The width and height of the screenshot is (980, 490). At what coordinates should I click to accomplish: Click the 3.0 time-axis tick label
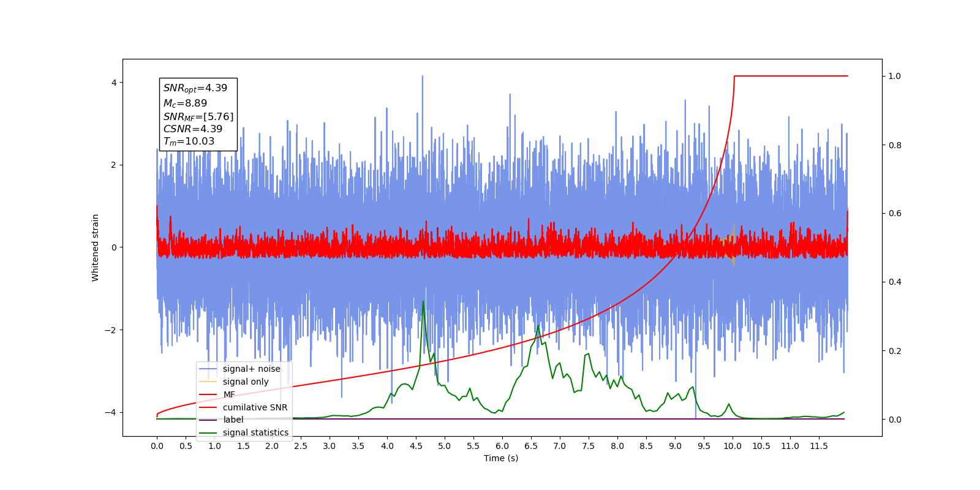click(x=330, y=446)
